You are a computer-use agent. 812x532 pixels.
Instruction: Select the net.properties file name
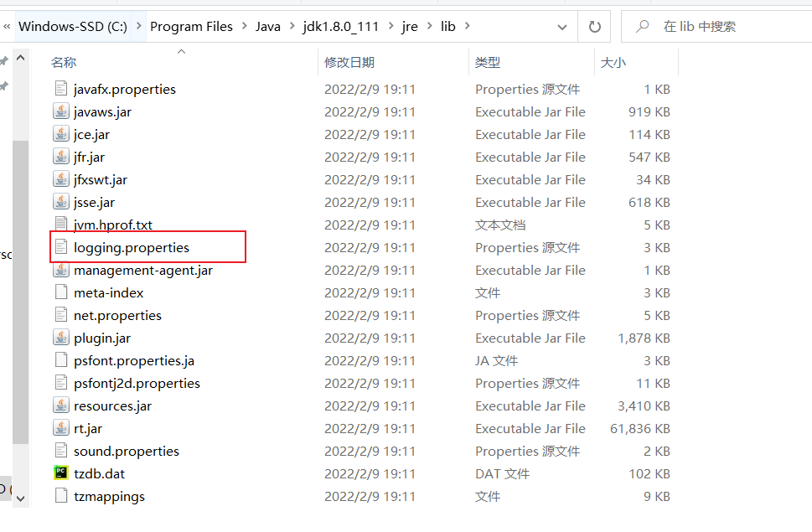click(117, 315)
